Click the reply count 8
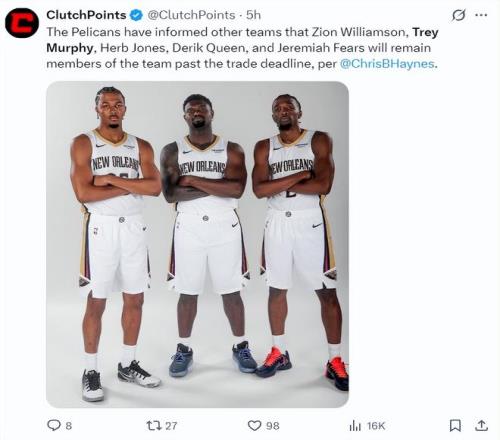The height and width of the screenshot is (440, 500). click(68, 426)
